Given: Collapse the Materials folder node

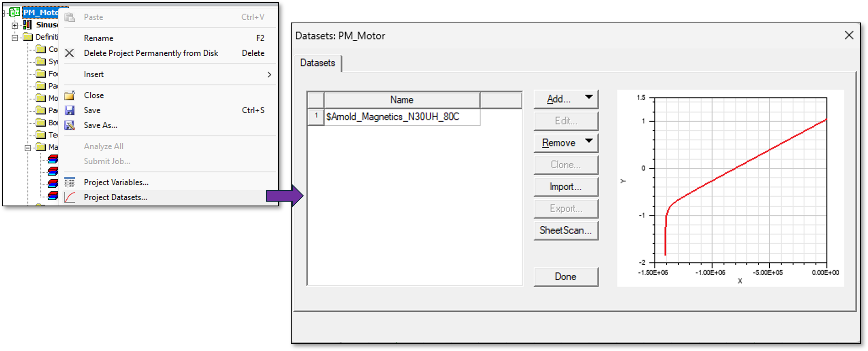Looking at the screenshot, I should tap(28, 147).
